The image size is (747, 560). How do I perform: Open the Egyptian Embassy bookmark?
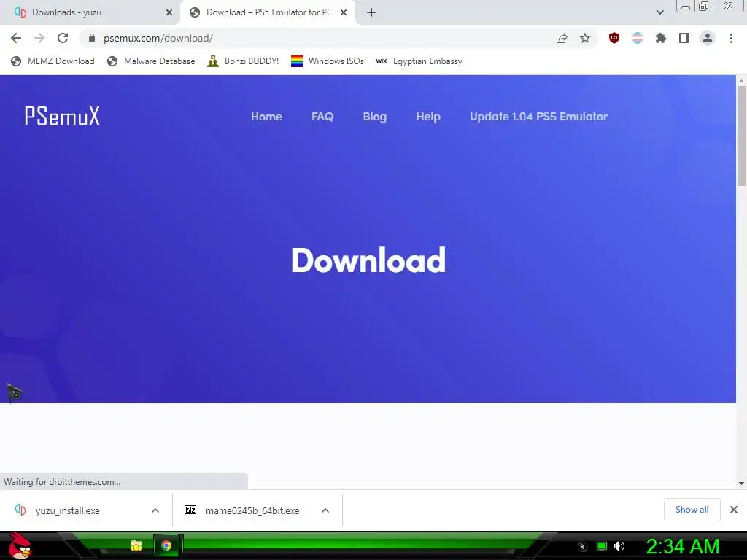tap(419, 61)
